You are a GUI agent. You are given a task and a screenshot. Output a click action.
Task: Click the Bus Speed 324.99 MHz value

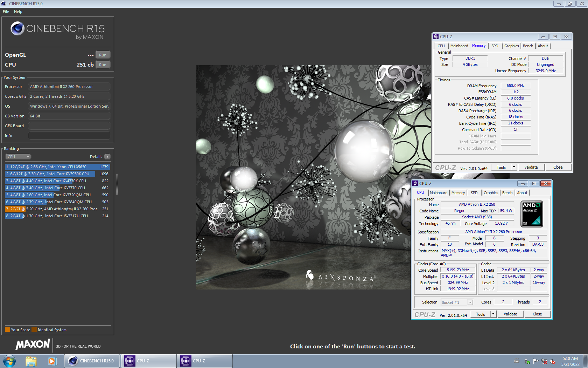[458, 282]
